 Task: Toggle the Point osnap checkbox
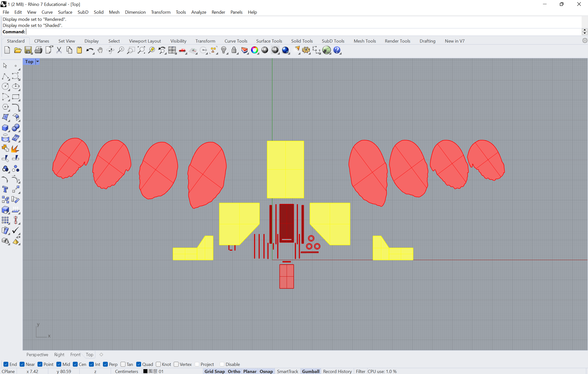pyautogui.click(x=40, y=364)
